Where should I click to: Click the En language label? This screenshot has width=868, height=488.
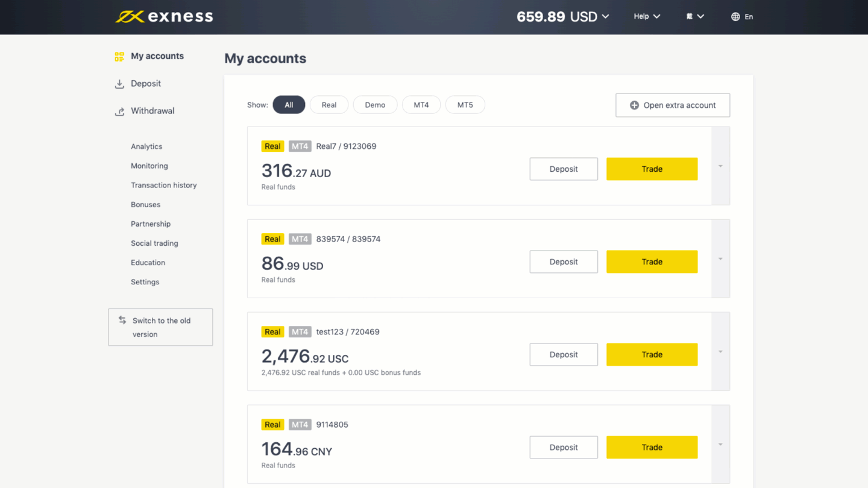point(749,17)
